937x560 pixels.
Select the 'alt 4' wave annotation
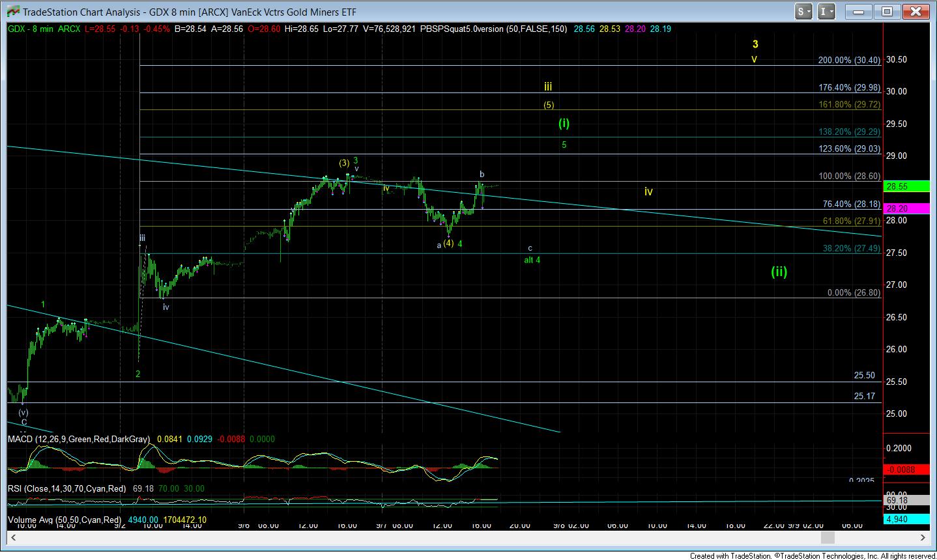point(532,260)
